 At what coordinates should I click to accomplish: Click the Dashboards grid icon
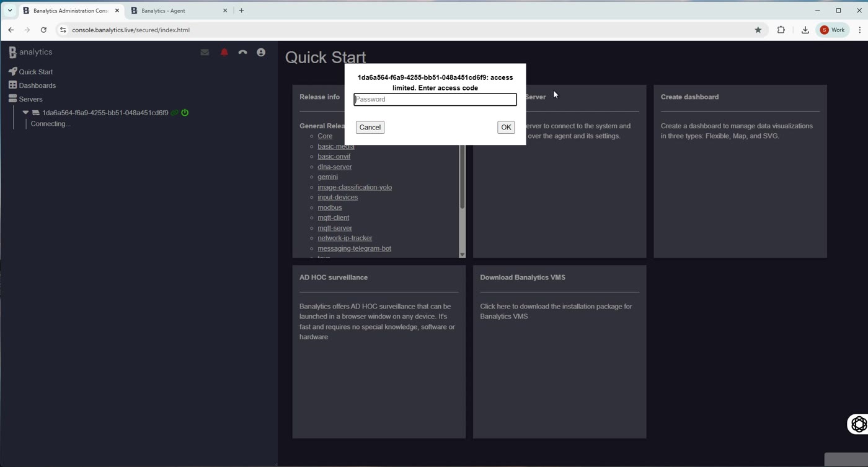(12, 85)
